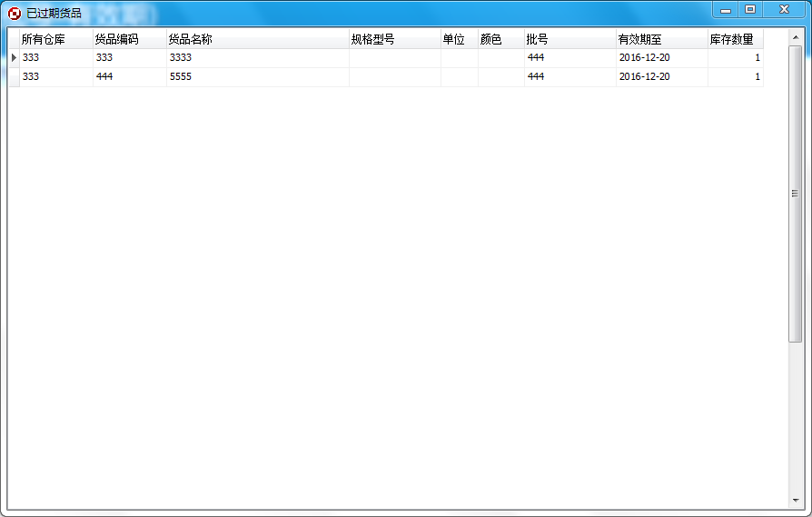Click 所有仓库 cell in the 3333 row

pos(56,58)
